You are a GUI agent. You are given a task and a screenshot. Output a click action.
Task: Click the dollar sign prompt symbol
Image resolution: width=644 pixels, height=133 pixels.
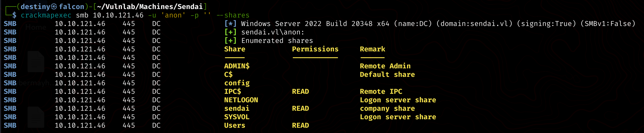click(x=14, y=15)
